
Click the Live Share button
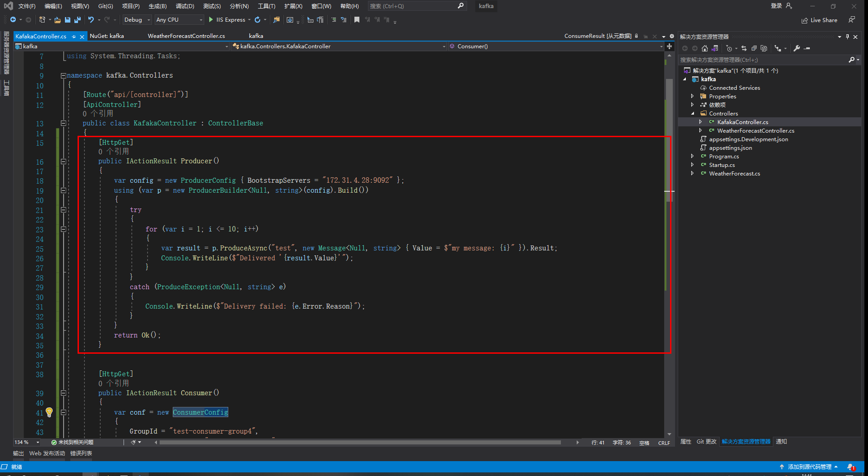pyautogui.click(x=819, y=20)
